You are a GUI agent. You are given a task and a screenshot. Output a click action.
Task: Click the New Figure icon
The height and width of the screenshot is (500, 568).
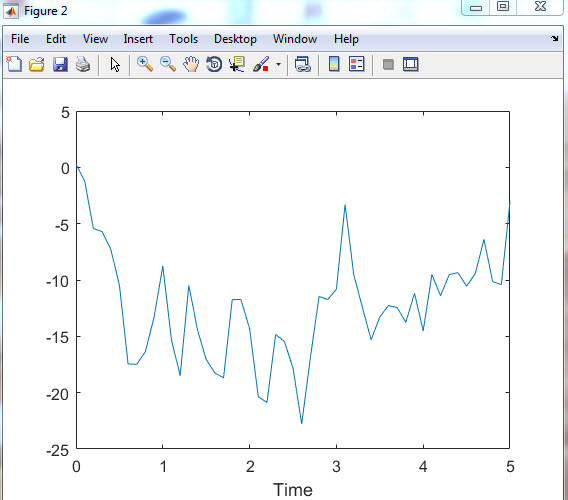(x=14, y=65)
